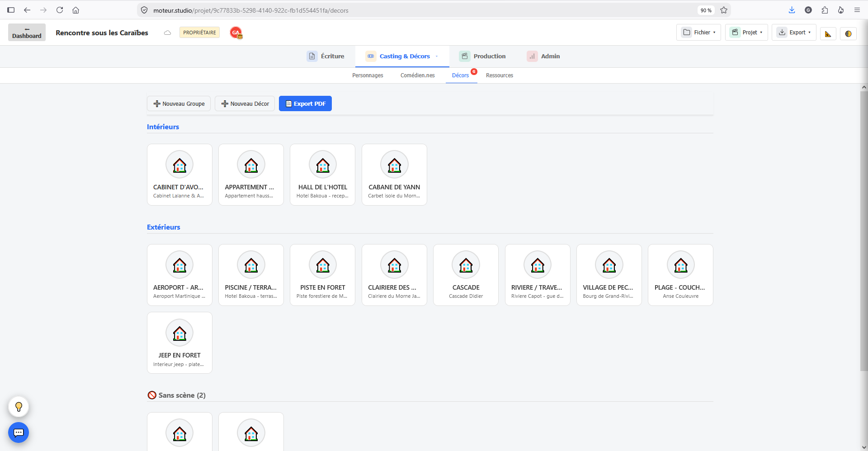
Task: Open the browser extensions puzzle icon
Action: [x=825, y=10]
